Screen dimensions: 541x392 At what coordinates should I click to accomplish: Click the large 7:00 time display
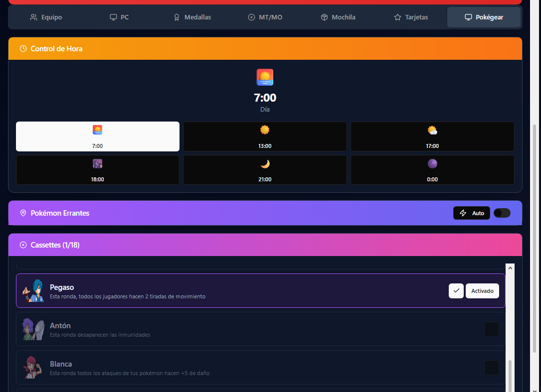[x=265, y=98]
